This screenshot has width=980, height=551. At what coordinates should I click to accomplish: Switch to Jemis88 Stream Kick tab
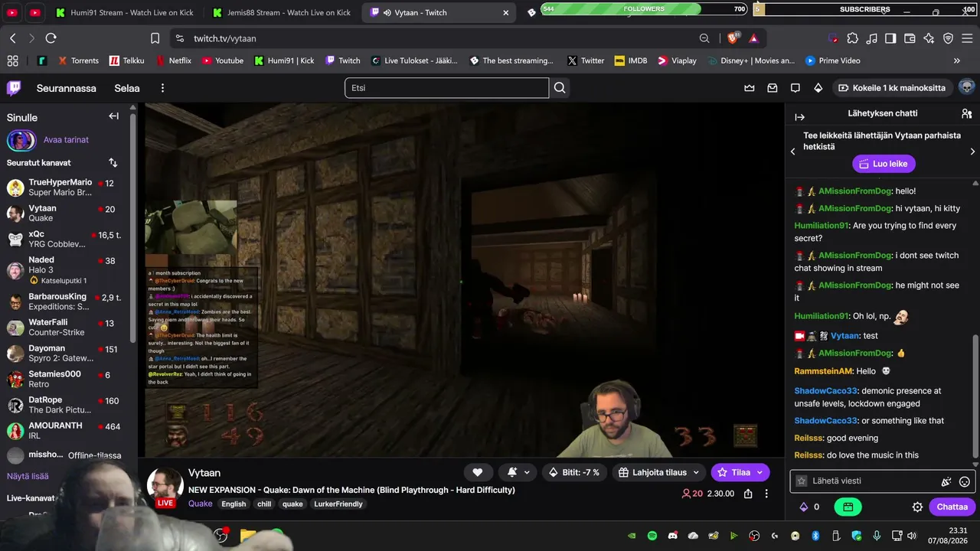click(280, 13)
